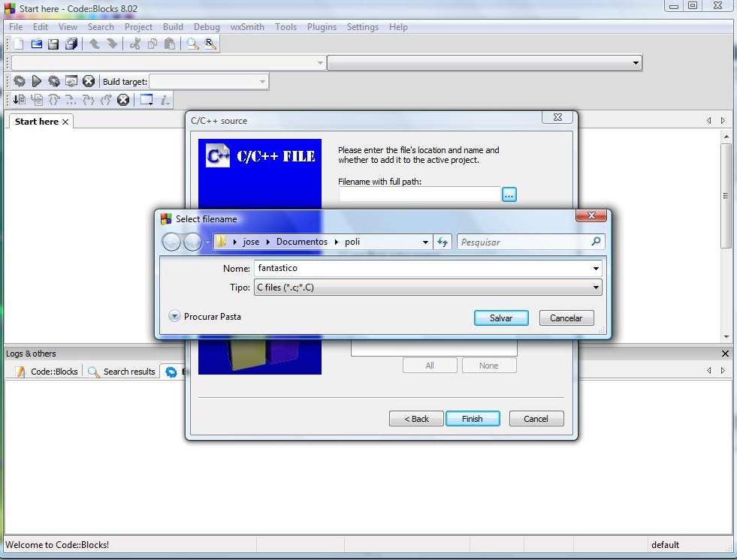Click Back in the C/C++ source wizard

tap(416, 419)
